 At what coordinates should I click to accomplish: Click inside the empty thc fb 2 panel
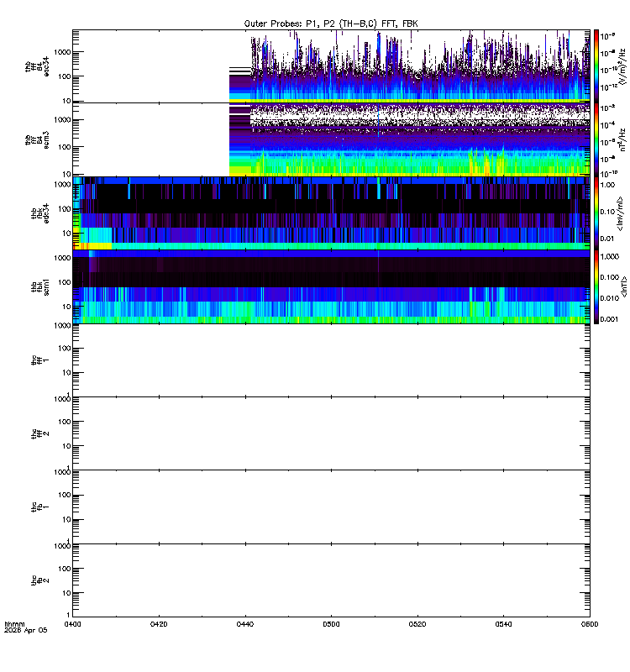(331, 580)
